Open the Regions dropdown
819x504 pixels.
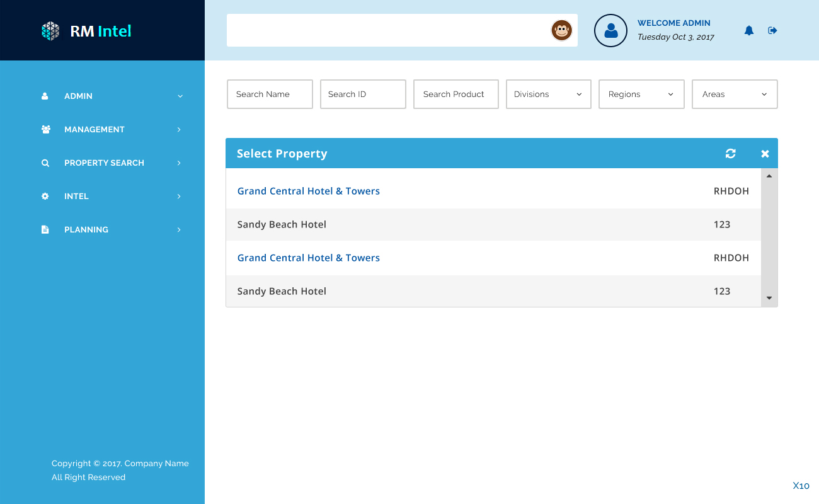(x=641, y=94)
